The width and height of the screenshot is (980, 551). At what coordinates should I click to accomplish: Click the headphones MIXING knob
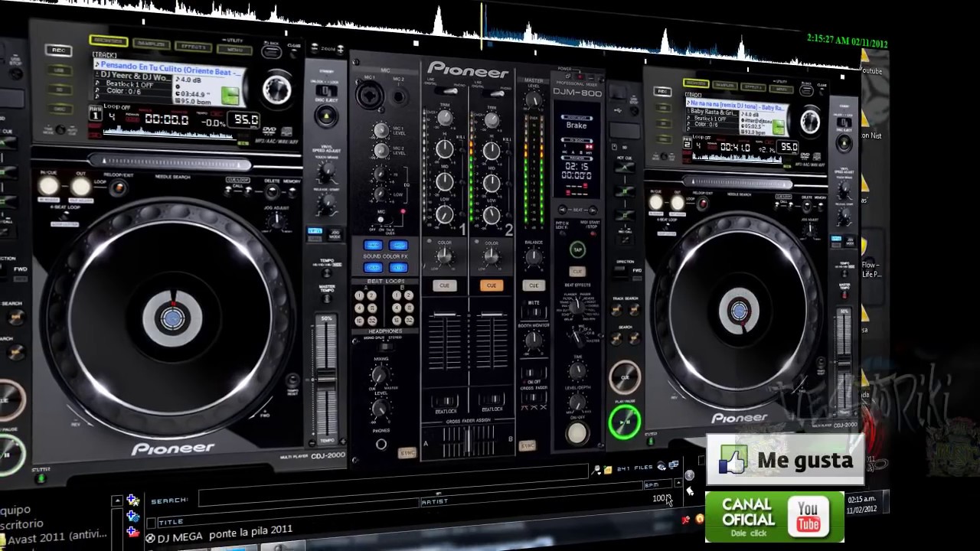click(x=379, y=374)
